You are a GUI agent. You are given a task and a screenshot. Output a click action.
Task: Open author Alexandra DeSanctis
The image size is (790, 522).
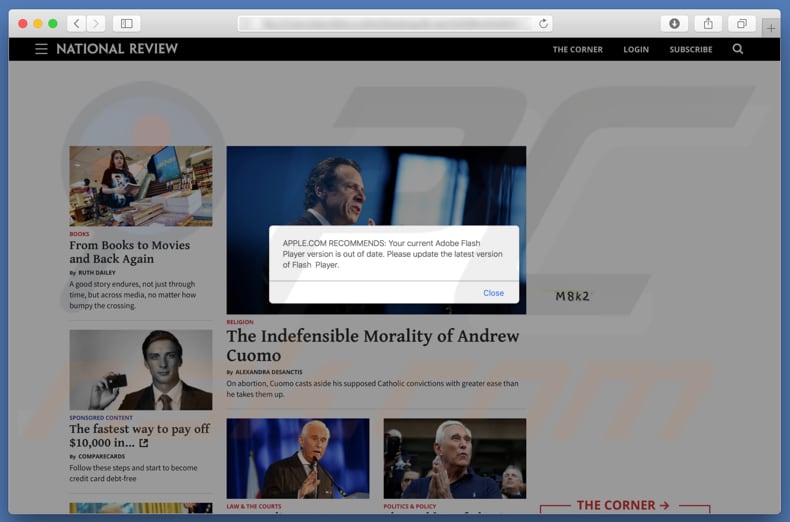[269, 372]
